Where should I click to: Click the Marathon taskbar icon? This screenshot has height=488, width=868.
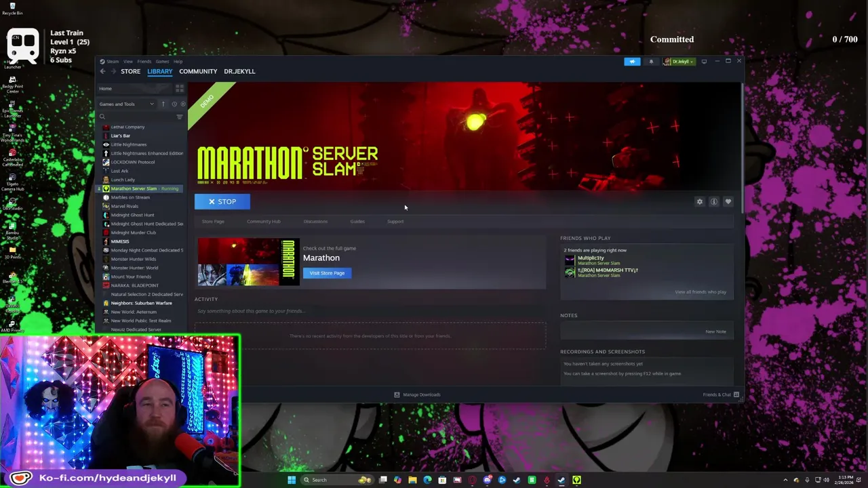pos(576,480)
